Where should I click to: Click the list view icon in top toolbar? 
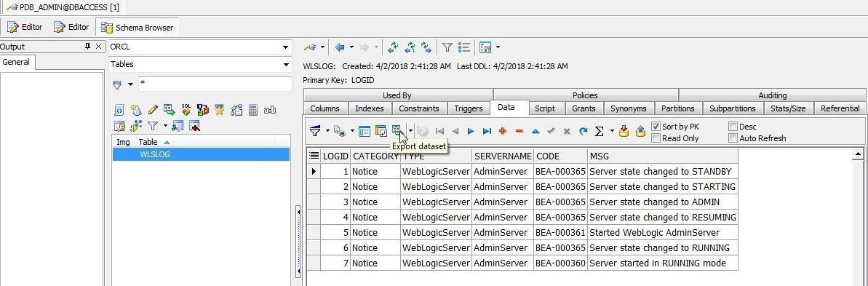click(x=465, y=47)
